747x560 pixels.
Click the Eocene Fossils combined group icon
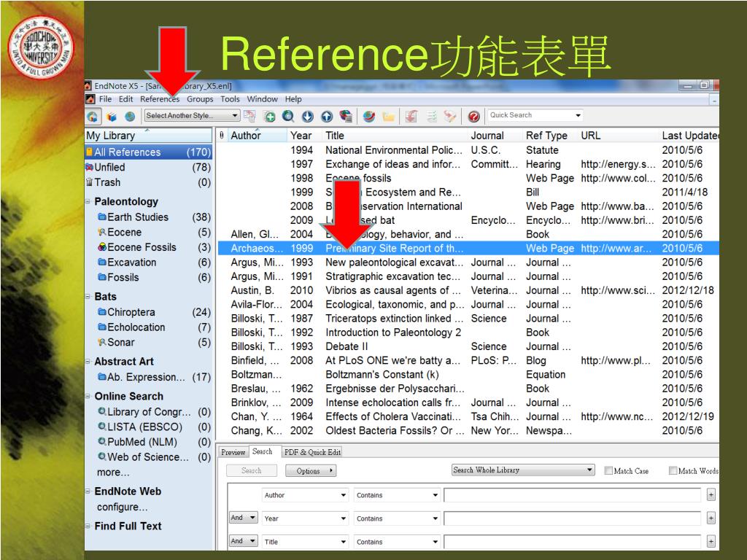[102, 247]
